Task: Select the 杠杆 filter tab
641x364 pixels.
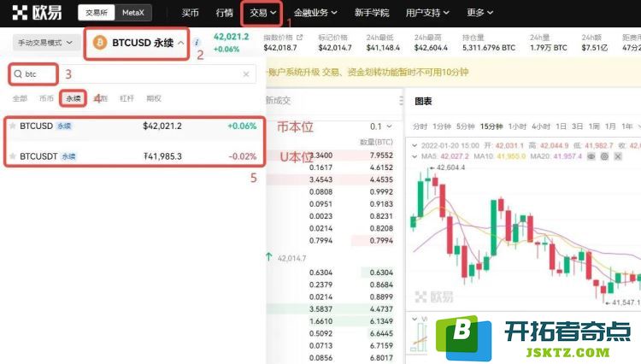Action: (126, 98)
